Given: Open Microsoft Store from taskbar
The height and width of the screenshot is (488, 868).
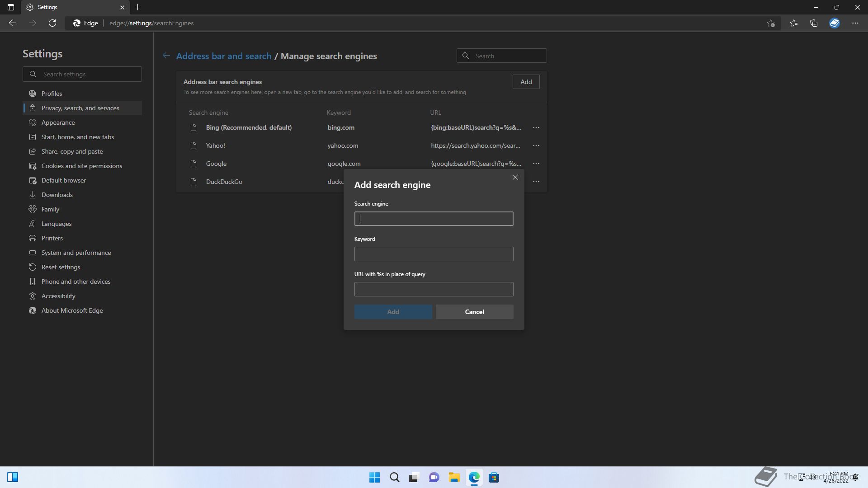Looking at the screenshot, I should click(x=494, y=477).
